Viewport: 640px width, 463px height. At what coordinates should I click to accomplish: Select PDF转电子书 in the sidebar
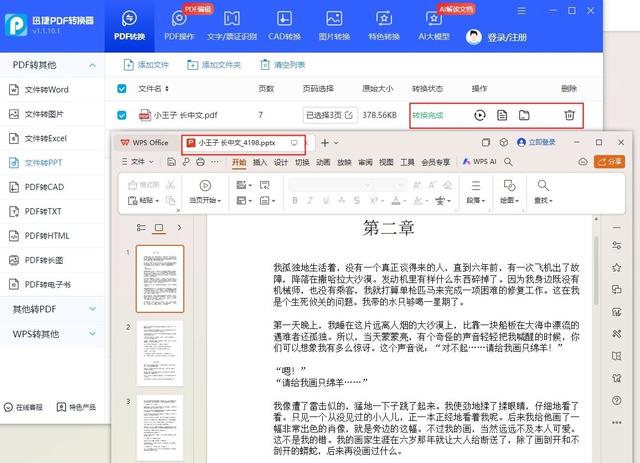(52, 284)
